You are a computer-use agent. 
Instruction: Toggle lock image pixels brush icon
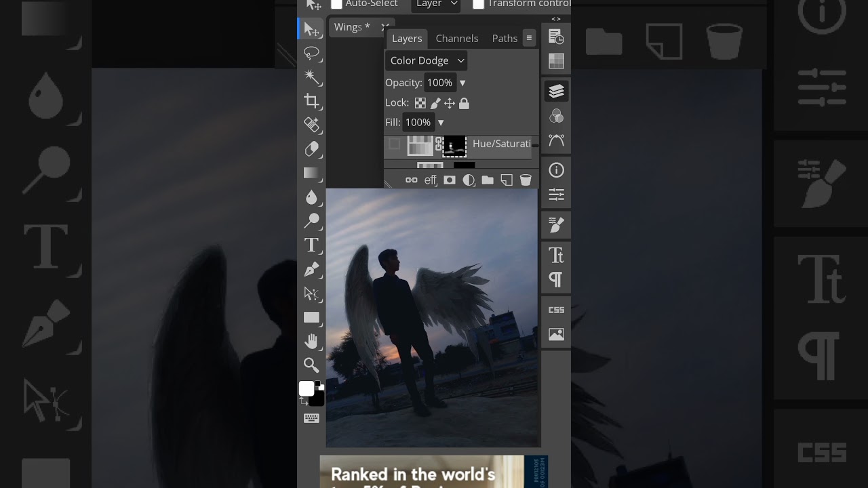coord(435,103)
